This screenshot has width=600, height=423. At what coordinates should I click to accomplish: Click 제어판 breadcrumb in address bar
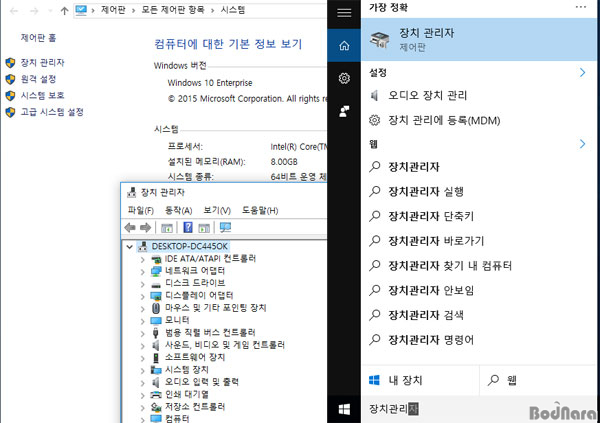113,10
